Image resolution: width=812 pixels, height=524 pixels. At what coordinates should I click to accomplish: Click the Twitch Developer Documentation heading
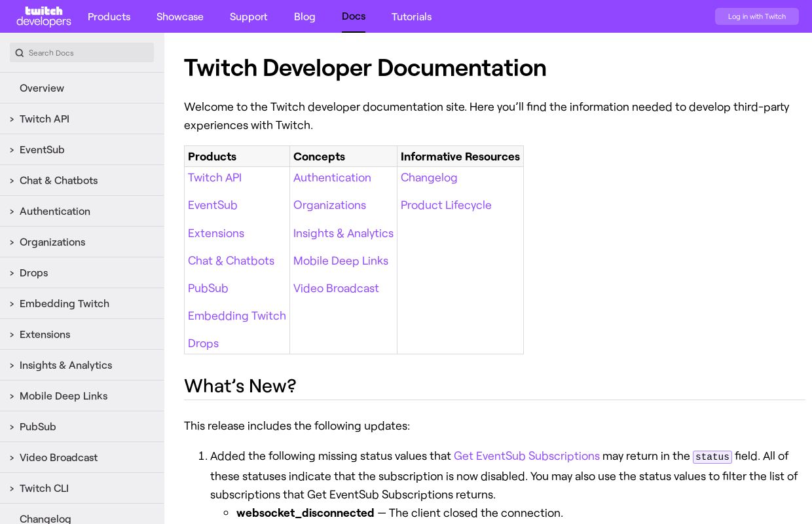365,68
